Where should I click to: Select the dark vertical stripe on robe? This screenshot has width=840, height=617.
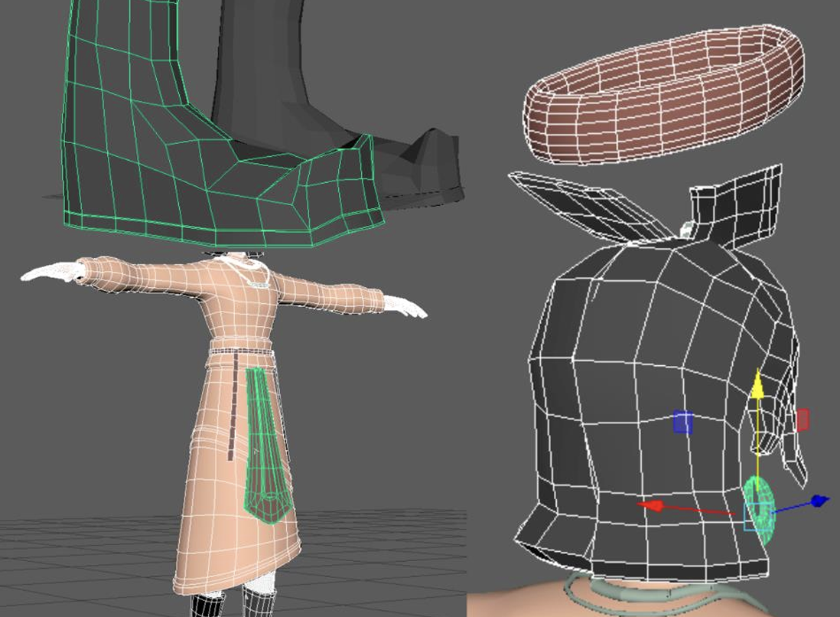[233, 406]
